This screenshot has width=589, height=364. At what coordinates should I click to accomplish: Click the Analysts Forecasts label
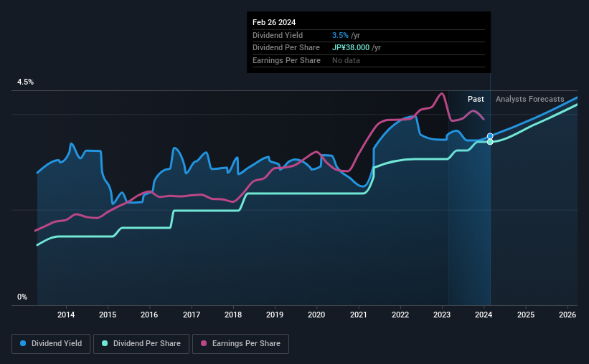tap(529, 99)
